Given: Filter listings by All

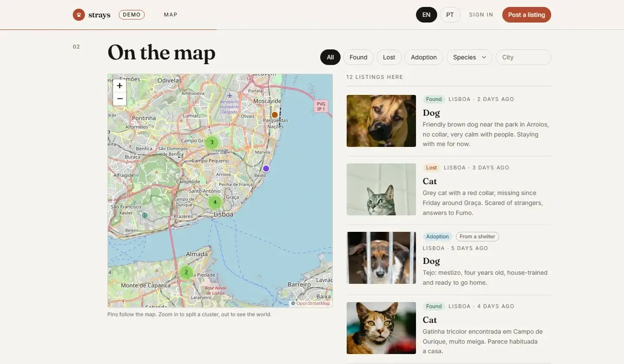Looking at the screenshot, I should point(330,57).
